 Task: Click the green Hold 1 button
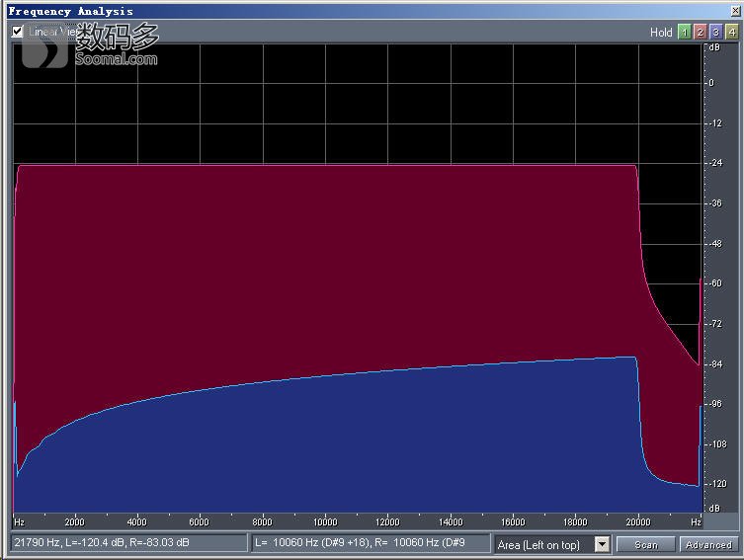coord(683,32)
